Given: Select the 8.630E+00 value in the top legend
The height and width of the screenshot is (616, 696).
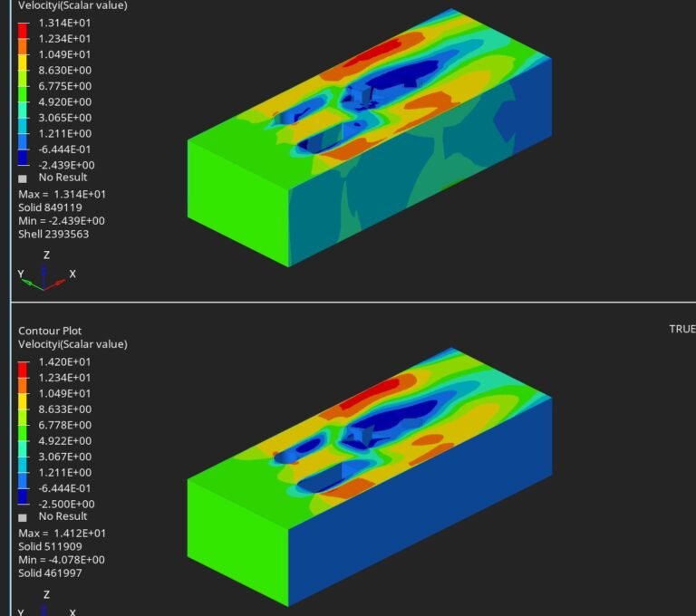Looking at the screenshot, I should [63, 70].
